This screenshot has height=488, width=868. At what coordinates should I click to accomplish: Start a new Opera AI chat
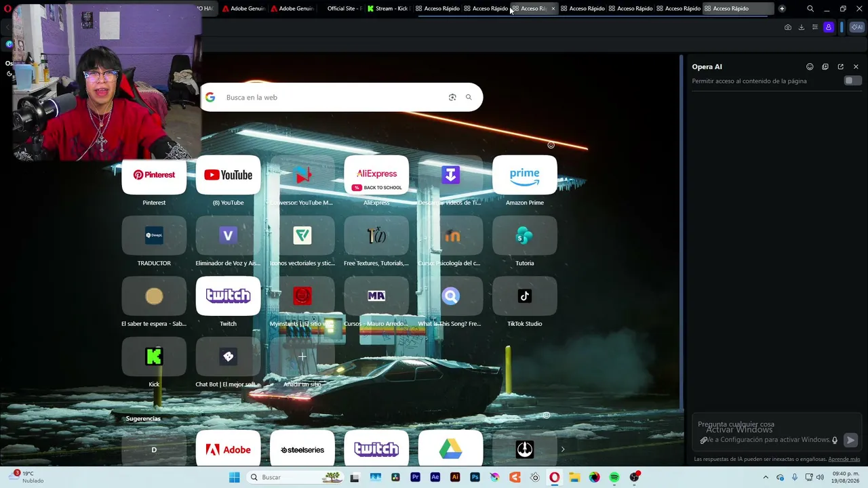pyautogui.click(x=825, y=67)
